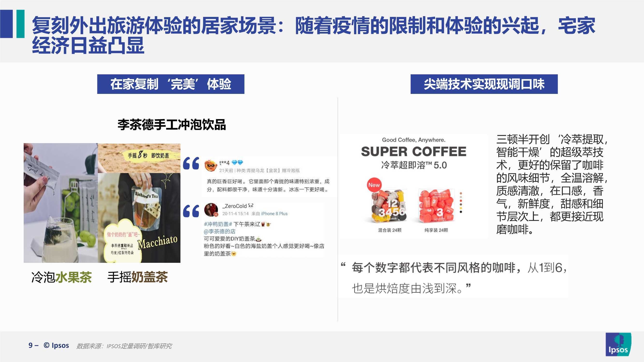Open the @李茶德的店 mention link
The height and width of the screenshot is (362, 644).
click(220, 231)
